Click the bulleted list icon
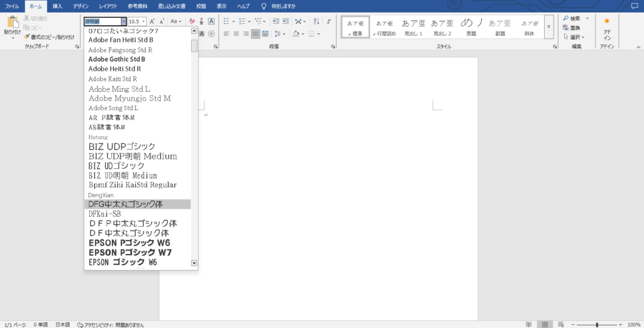This screenshot has height=328, width=644. (227, 21)
